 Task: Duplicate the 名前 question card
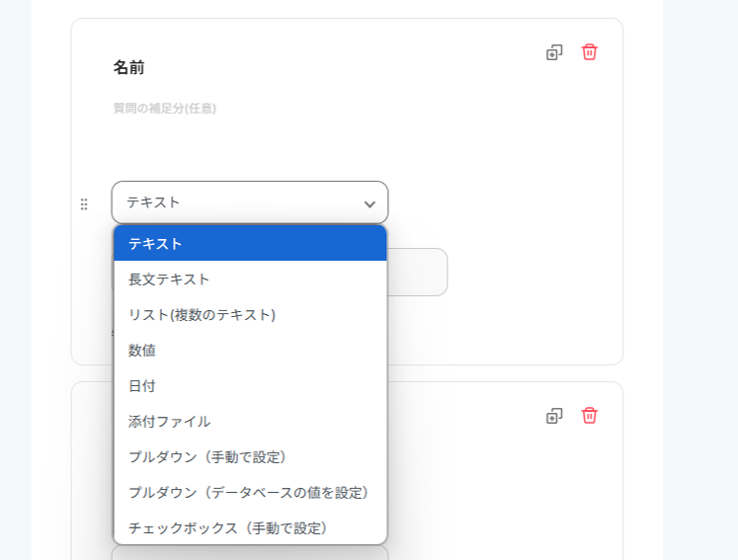(x=554, y=52)
